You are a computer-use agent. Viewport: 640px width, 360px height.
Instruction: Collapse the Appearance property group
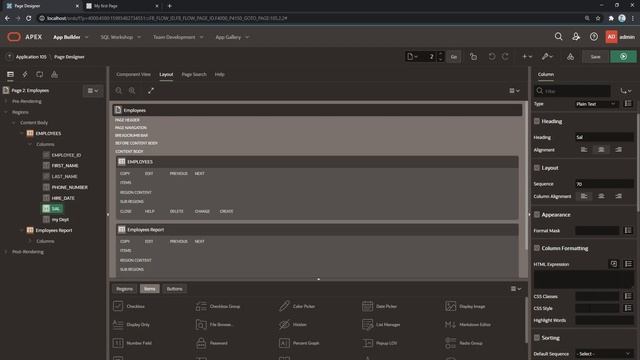coord(537,215)
